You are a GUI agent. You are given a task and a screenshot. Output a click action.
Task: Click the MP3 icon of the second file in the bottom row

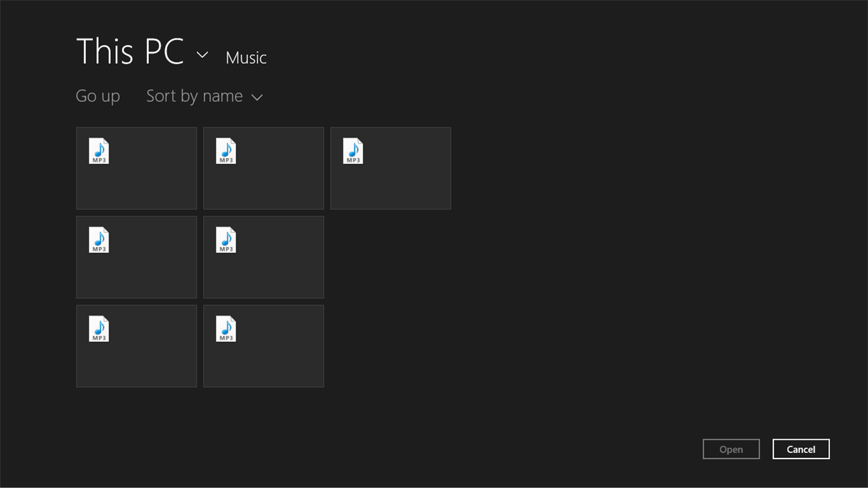coord(226,329)
